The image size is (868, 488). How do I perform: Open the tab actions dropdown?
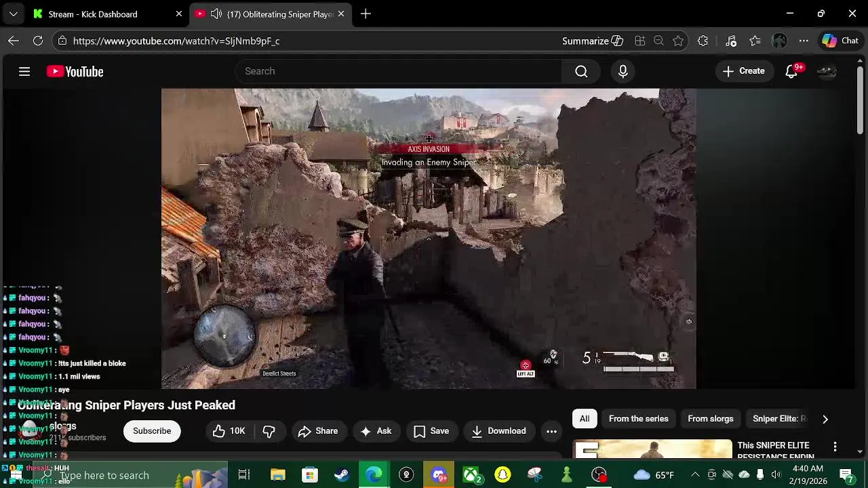pos(14,14)
